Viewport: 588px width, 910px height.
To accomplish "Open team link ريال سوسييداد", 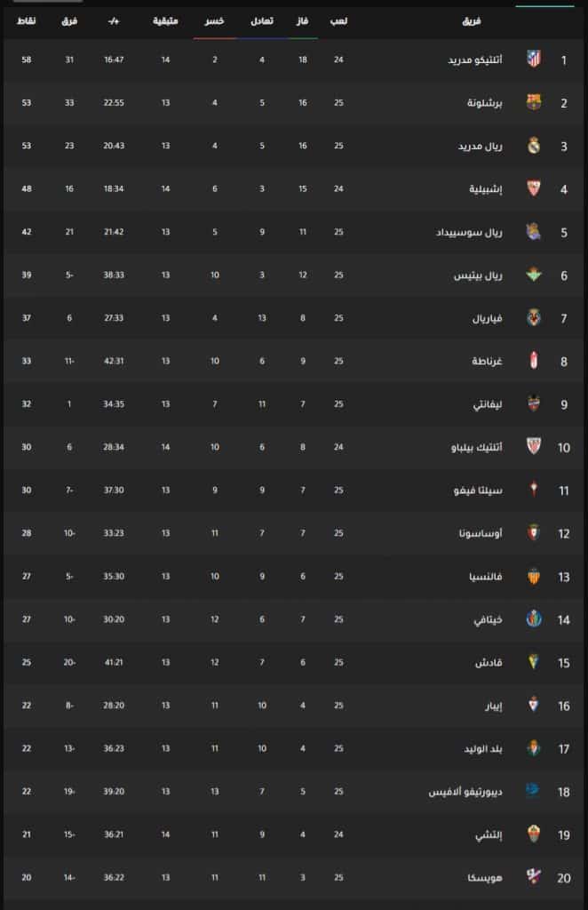I will 469,232.
